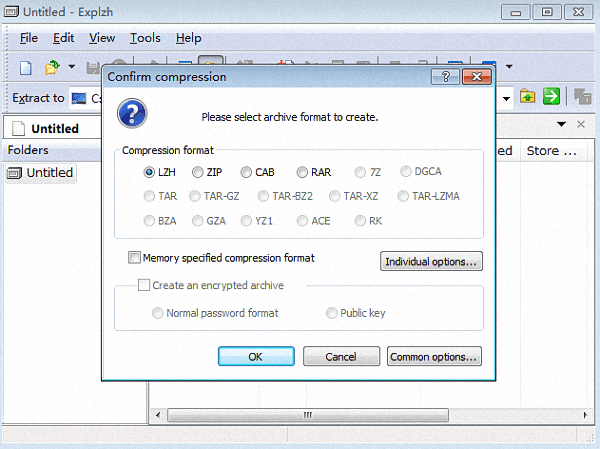Open the Tools menu
600x449 pixels.
point(145,38)
